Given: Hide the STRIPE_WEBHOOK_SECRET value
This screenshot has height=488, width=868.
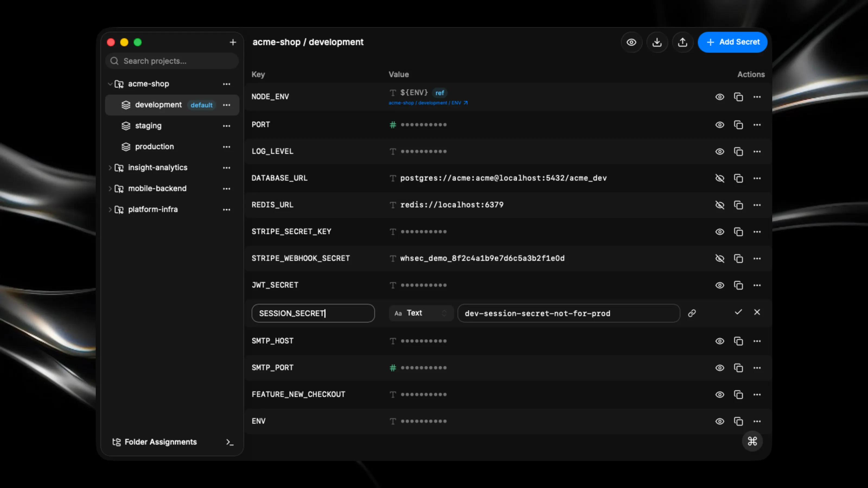Looking at the screenshot, I should point(720,258).
